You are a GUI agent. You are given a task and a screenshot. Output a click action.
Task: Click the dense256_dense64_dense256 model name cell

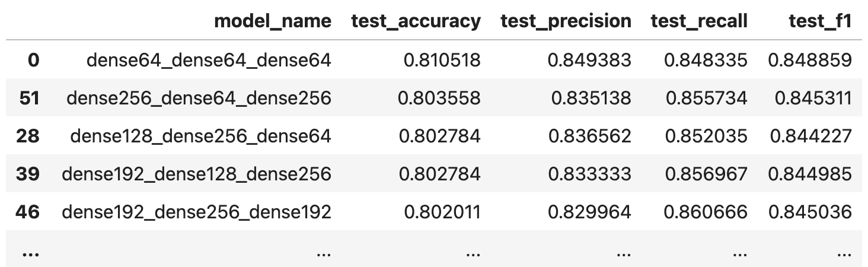199,98
